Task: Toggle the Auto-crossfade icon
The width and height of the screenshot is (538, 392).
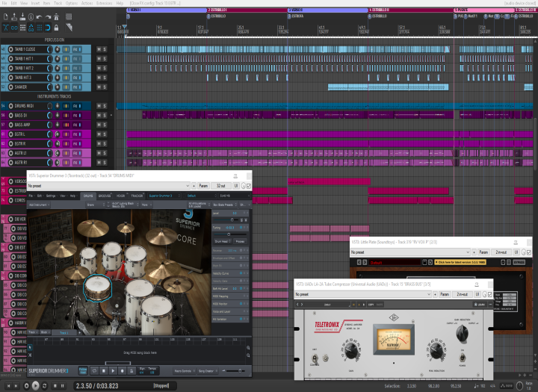Action: pyautogui.click(x=6, y=28)
